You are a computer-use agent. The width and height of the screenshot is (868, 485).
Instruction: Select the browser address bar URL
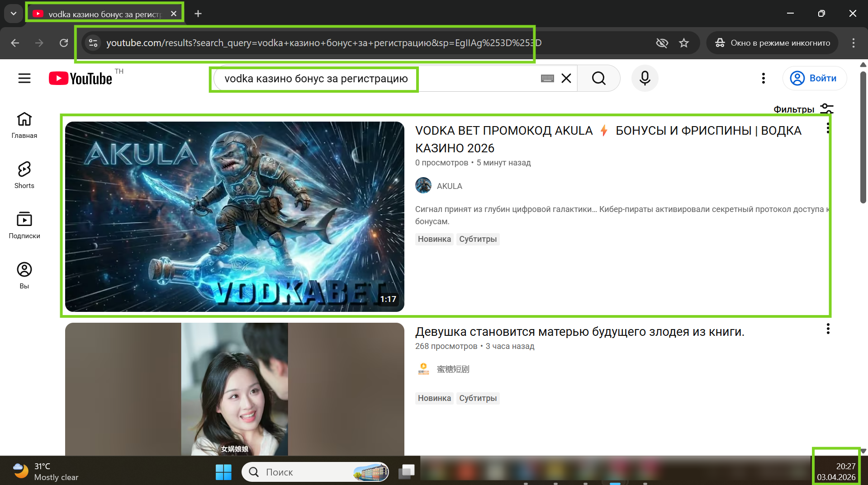click(x=324, y=43)
